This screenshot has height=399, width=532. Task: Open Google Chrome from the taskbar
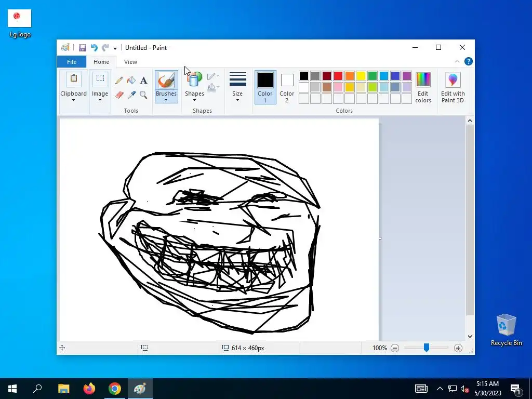(x=115, y=389)
